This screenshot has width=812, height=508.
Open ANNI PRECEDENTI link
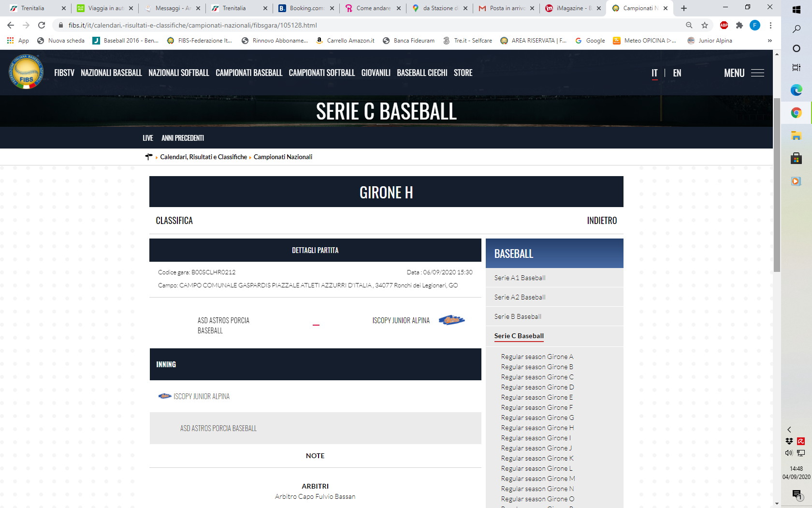[183, 138]
